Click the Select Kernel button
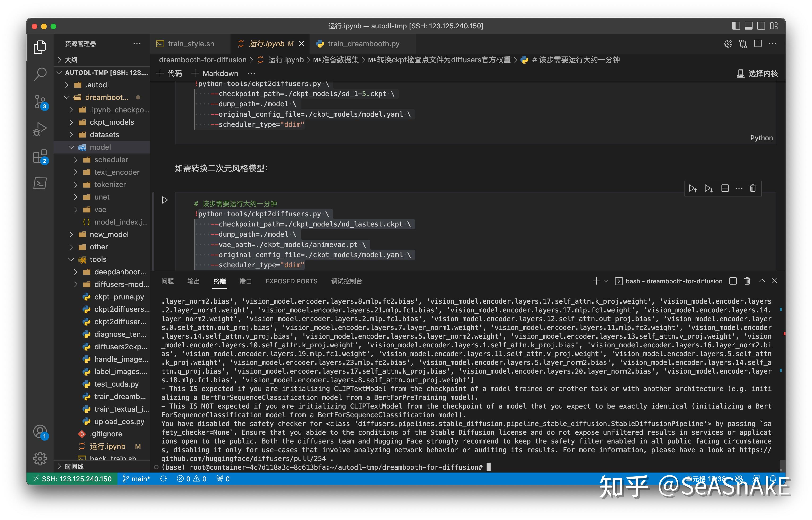The image size is (812, 520). (x=757, y=74)
